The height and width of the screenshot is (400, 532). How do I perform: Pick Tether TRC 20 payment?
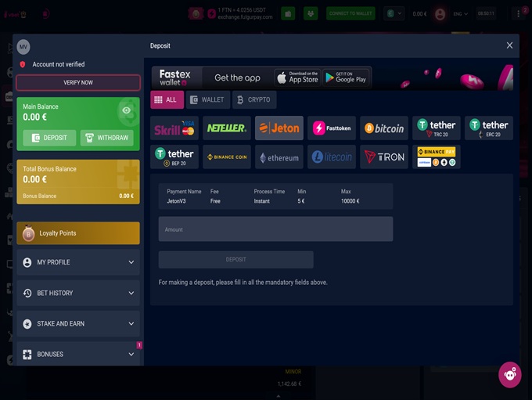(437, 128)
